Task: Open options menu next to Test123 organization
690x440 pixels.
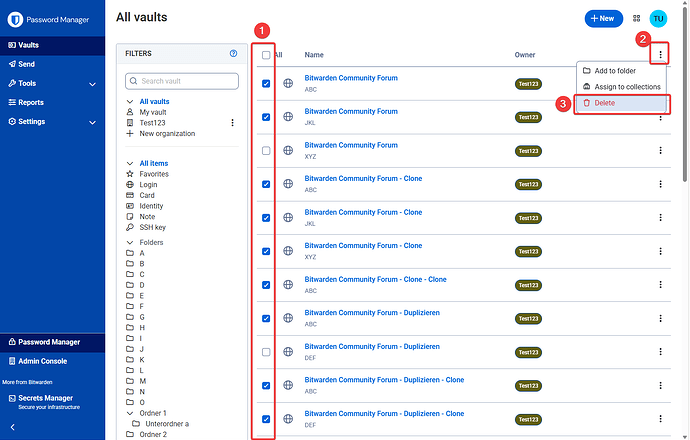Action: pos(232,123)
